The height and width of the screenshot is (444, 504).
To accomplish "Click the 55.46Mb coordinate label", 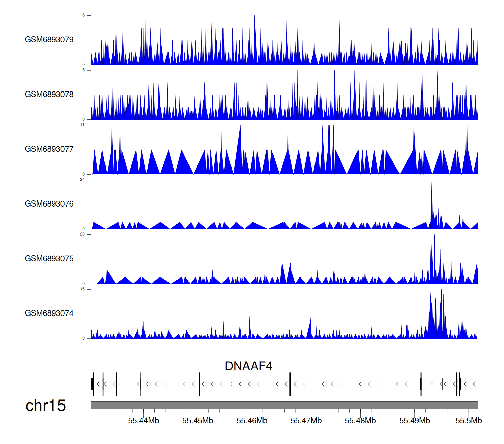I will pyautogui.click(x=252, y=421).
